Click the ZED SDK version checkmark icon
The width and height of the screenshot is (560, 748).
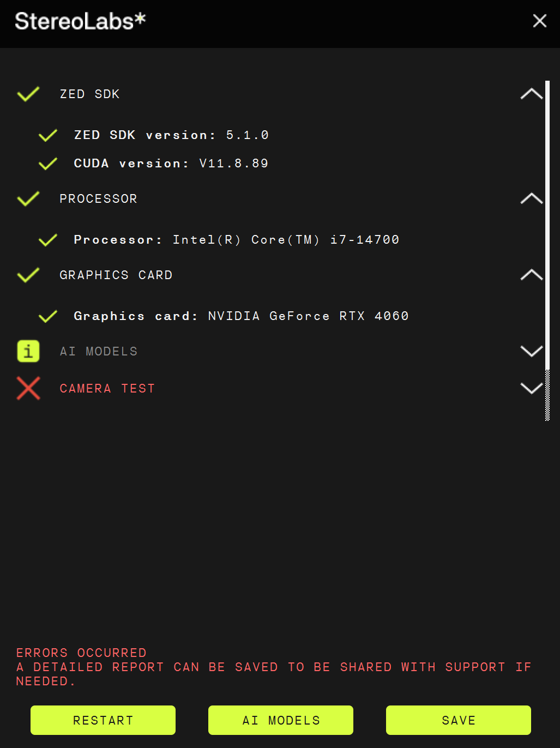pos(48,135)
